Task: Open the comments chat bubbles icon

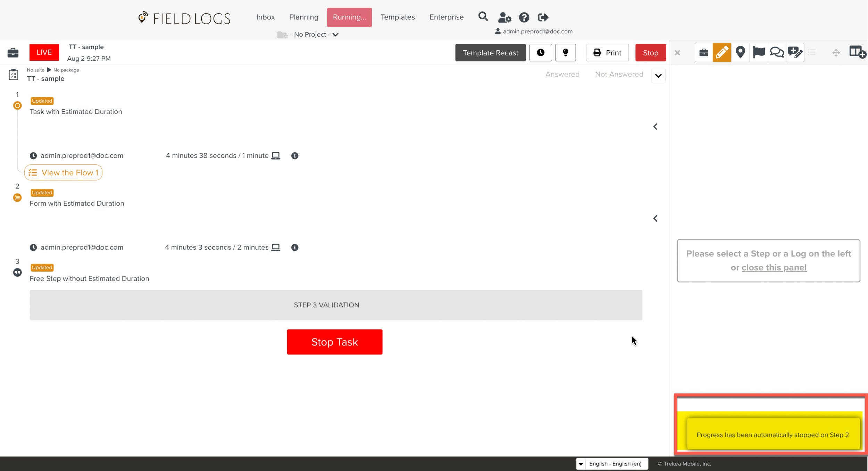Action: tap(777, 52)
